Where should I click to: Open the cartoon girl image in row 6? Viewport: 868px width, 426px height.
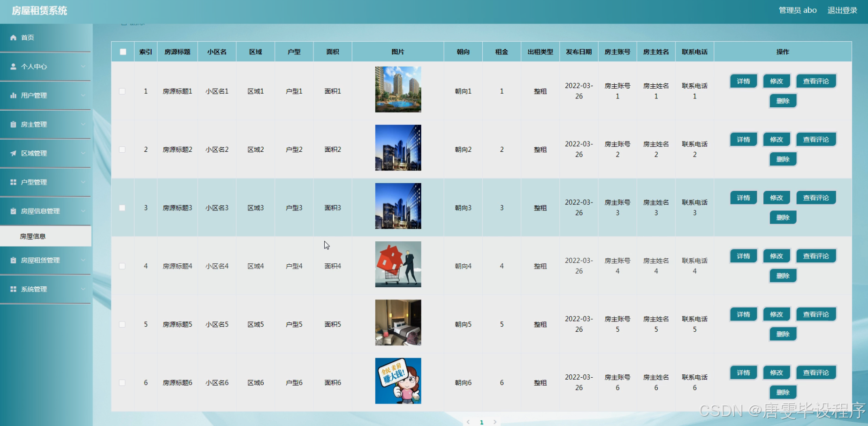(x=398, y=381)
